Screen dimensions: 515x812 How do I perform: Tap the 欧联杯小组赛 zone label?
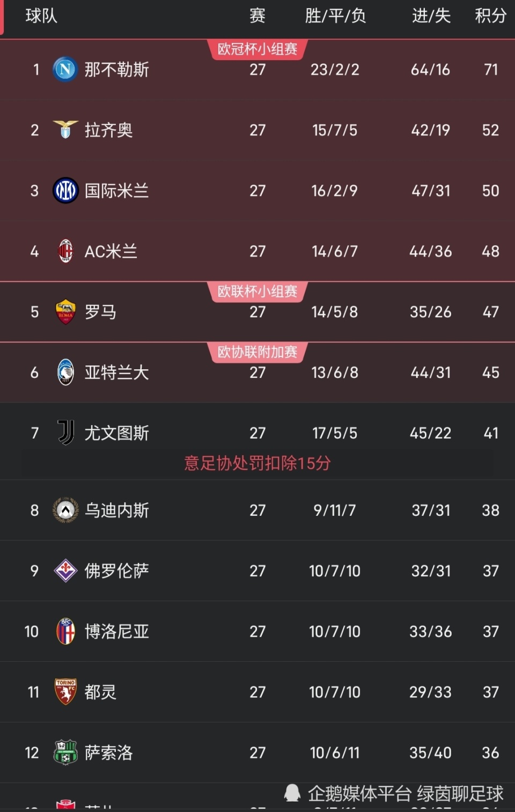[x=257, y=291]
